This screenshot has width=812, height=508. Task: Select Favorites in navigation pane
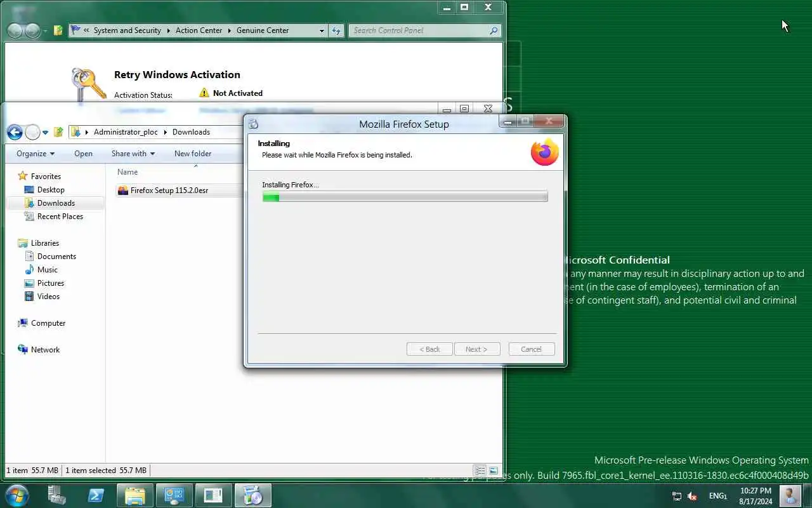coord(46,177)
